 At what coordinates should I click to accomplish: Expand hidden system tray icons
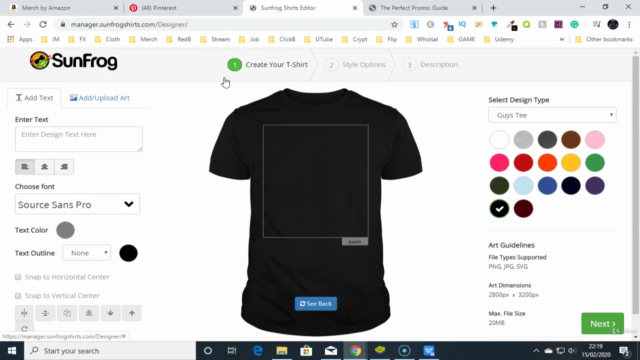point(536,351)
